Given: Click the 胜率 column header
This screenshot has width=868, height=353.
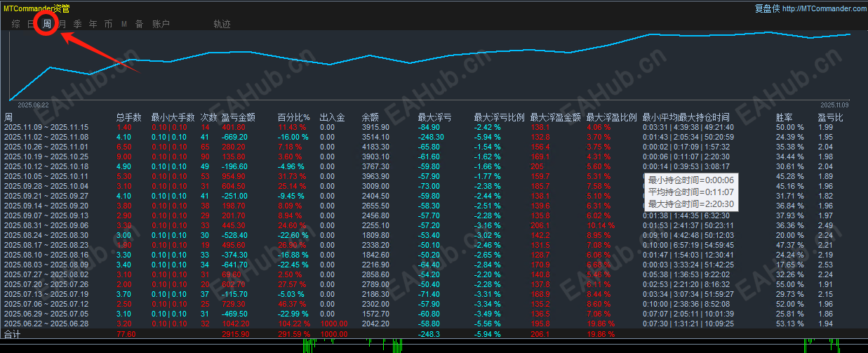Looking at the screenshot, I should coord(784,117).
